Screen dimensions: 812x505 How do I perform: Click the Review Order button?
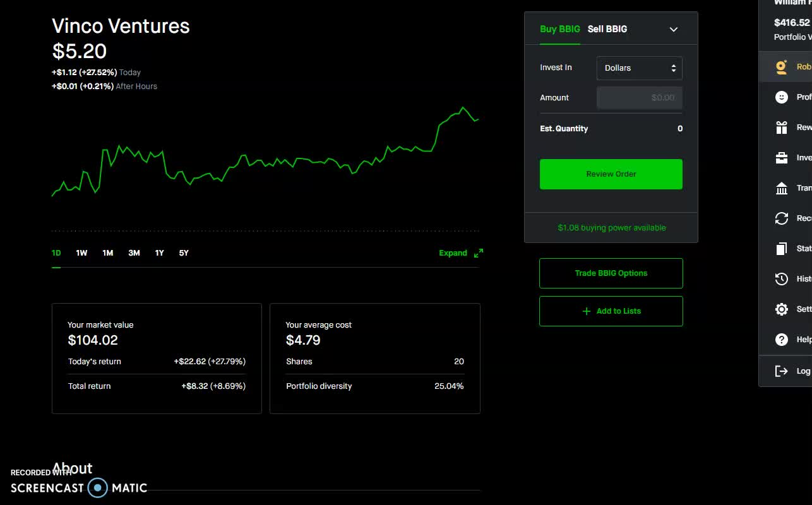(x=611, y=174)
